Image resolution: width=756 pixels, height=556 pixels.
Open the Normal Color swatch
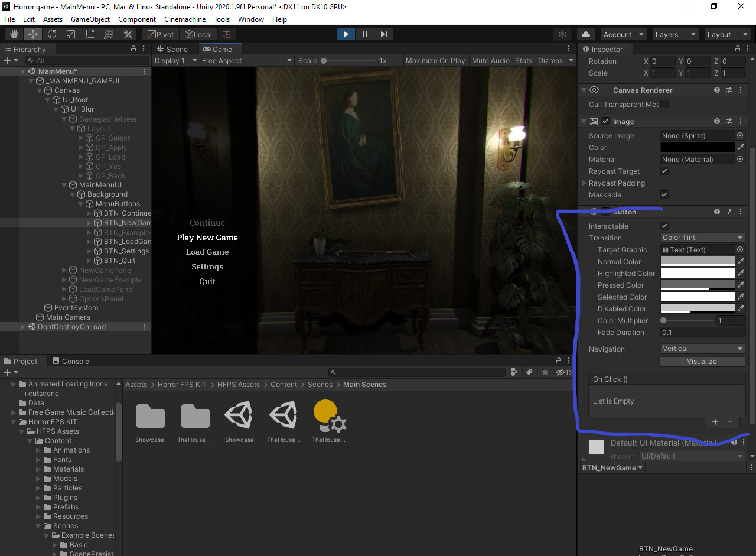click(x=697, y=261)
